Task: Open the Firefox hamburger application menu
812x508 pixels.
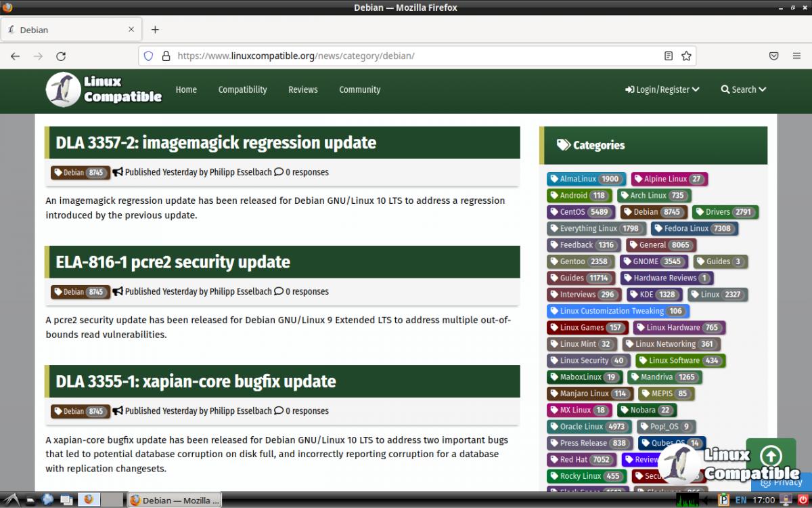Action: 796,56
